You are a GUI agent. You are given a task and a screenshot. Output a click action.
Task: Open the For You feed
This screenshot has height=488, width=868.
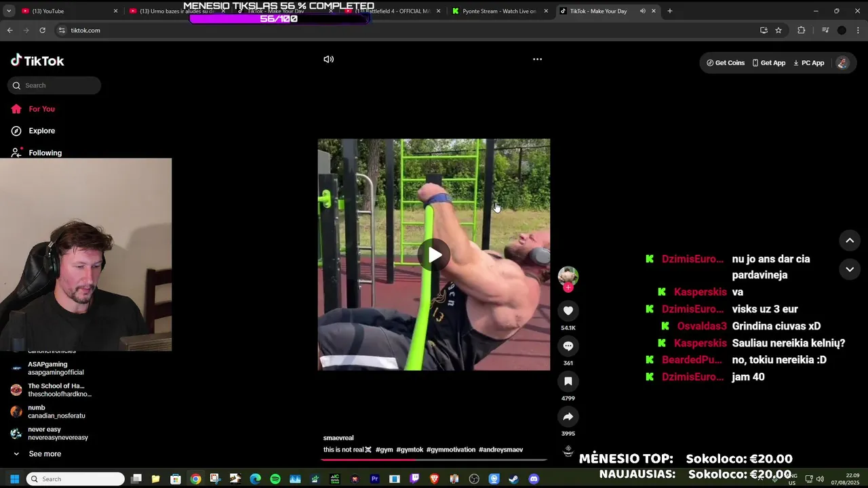[33, 108]
